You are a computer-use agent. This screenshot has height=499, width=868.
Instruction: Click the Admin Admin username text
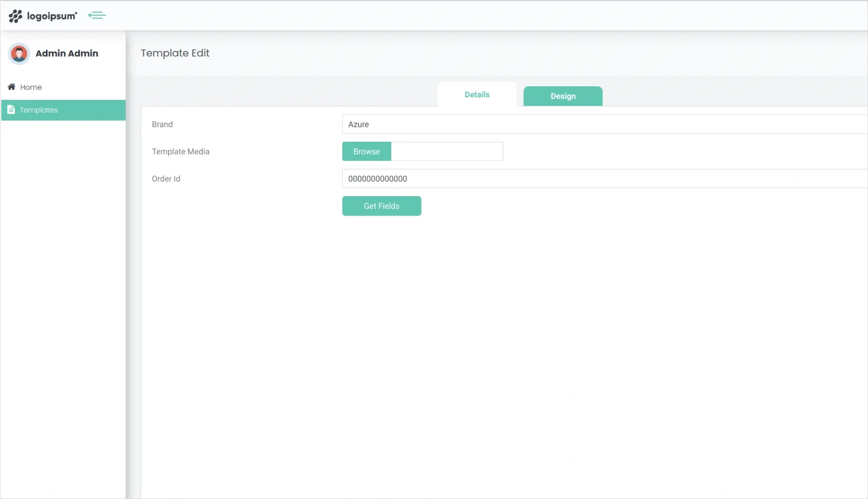coord(67,53)
